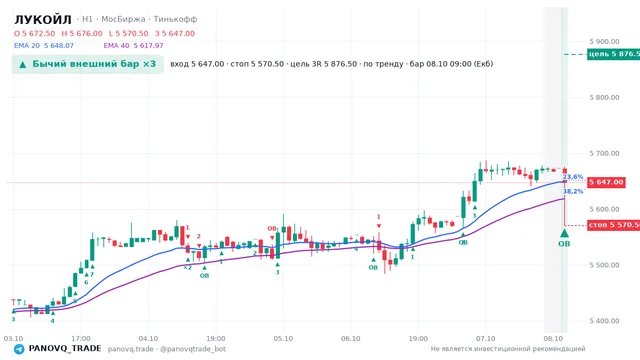Click the close value 'З 5 647.00'

[175, 33]
